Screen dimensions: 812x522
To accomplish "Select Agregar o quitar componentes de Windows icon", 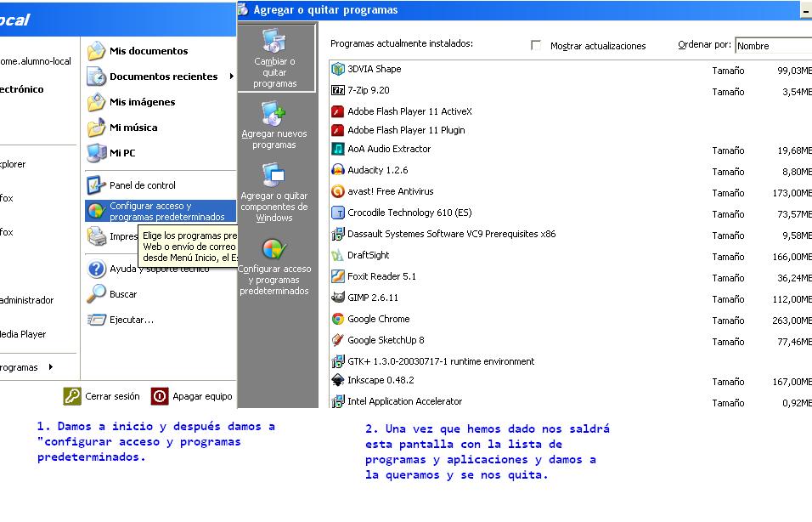I will click(x=274, y=175).
